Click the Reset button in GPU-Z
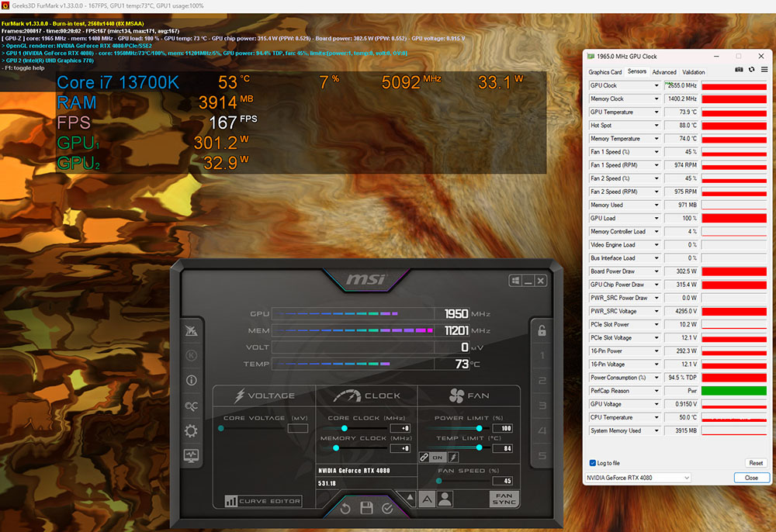This screenshot has width=776, height=532. (756, 463)
